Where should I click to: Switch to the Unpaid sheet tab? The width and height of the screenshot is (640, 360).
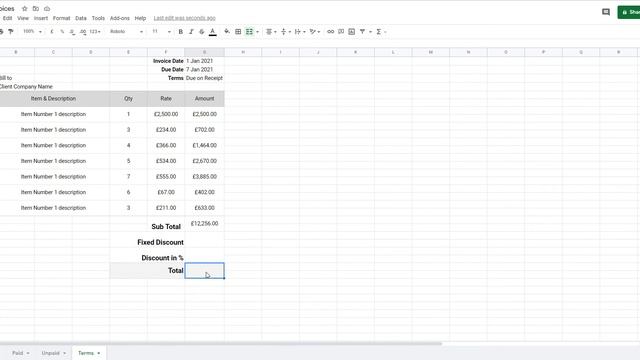(x=51, y=353)
